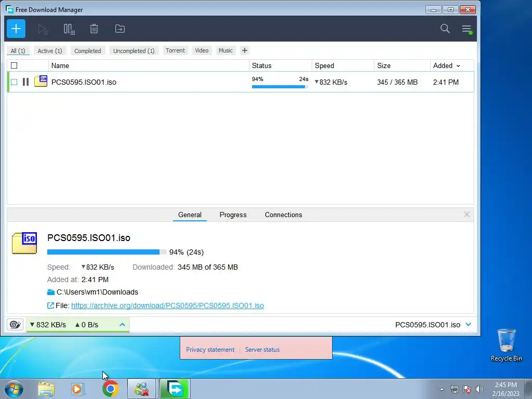Open the Windows Start menu
This screenshot has width=532, height=399.
pyautogui.click(x=14, y=389)
